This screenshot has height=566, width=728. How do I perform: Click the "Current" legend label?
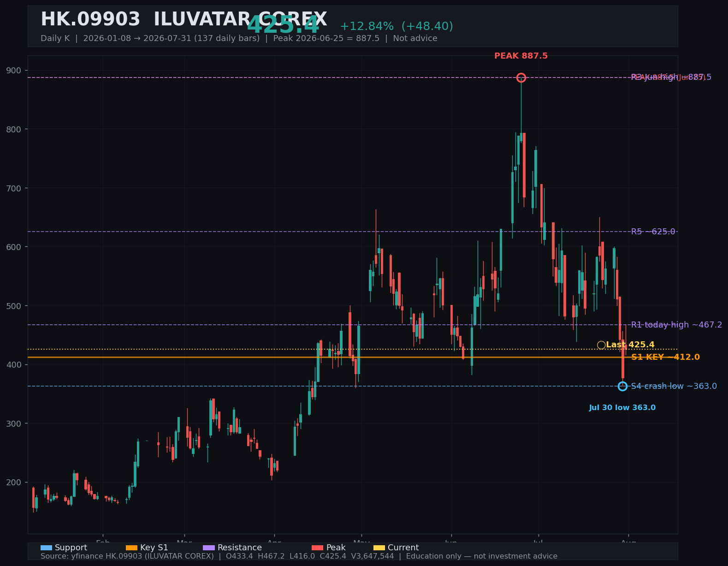(403, 548)
